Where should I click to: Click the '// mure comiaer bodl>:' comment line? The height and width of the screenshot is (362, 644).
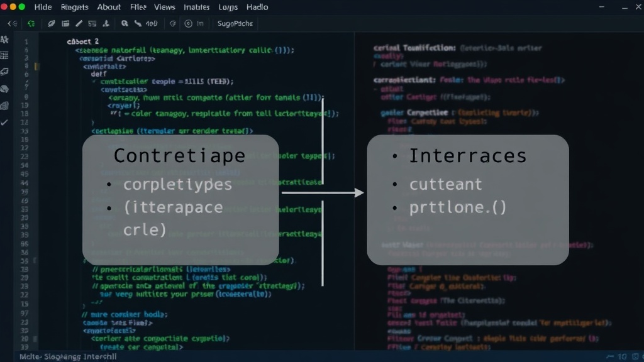pyautogui.click(x=124, y=314)
